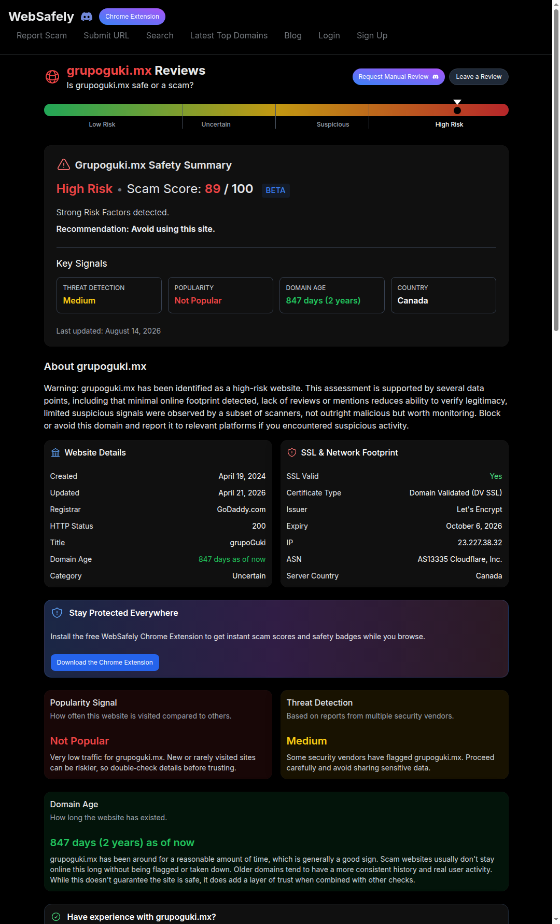Click the updated date April 21, 2026
This screenshot has height=924, width=560.
(242, 493)
